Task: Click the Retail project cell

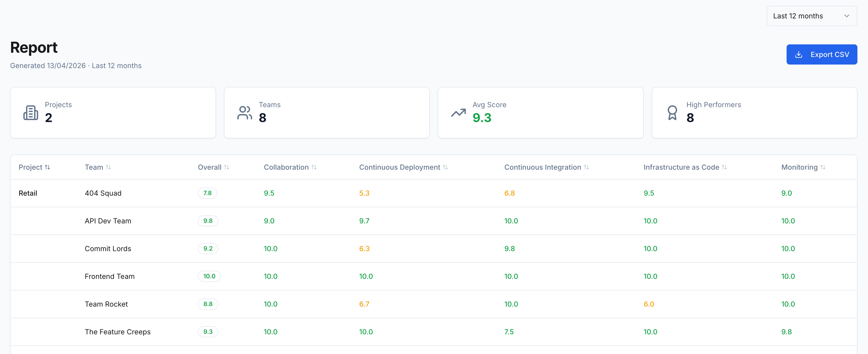Action: [x=28, y=193]
